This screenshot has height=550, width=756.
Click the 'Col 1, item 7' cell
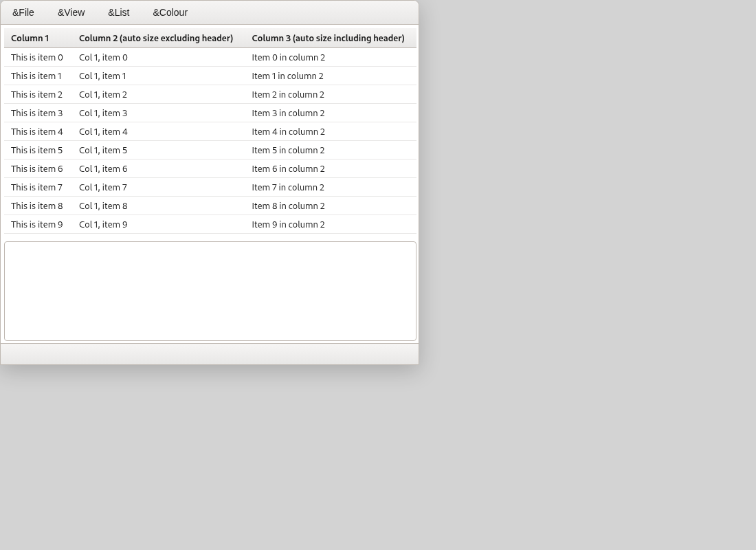tap(103, 187)
